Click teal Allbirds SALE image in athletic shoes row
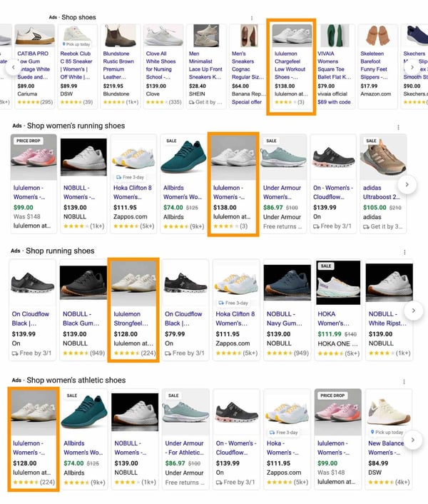 pyautogui.click(x=84, y=412)
